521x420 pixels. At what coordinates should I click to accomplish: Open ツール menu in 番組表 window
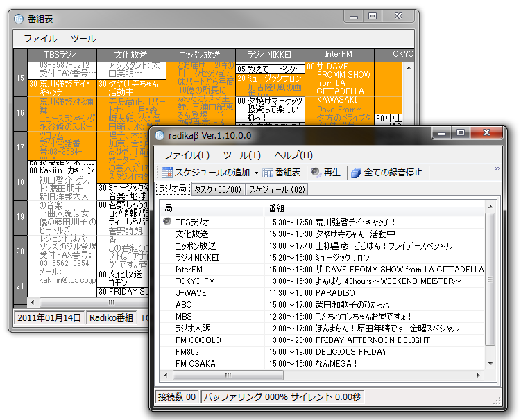click(x=83, y=39)
